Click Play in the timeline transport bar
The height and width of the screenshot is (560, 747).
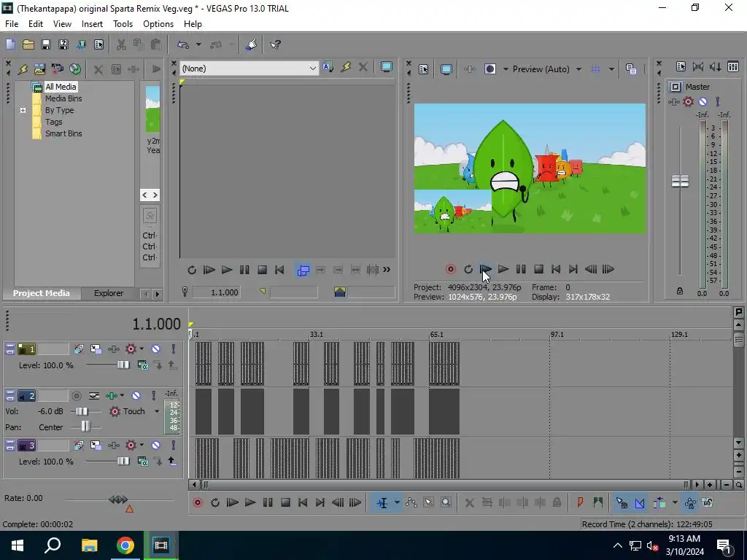249,502
